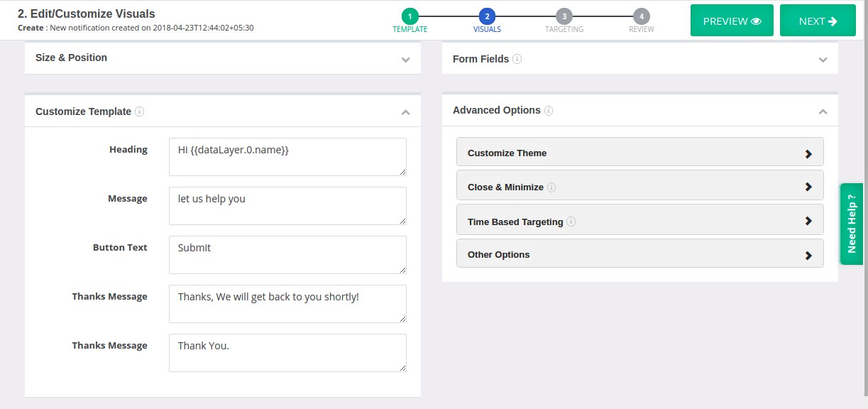Focus the Heading text field

click(287, 157)
